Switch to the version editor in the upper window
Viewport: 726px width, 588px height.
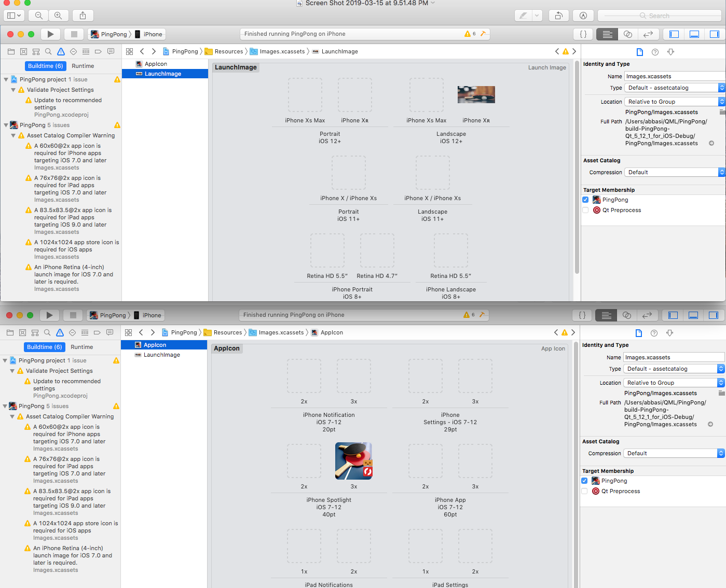coord(648,34)
